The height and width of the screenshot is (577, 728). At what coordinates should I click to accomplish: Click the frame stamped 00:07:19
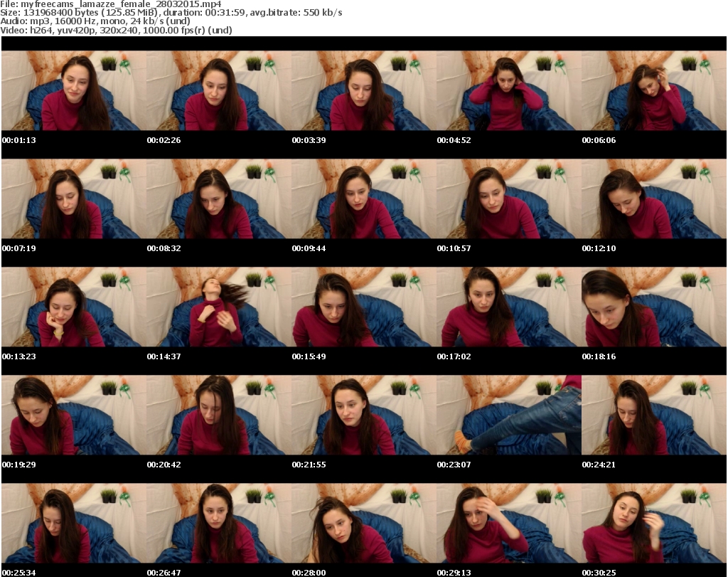click(x=74, y=198)
